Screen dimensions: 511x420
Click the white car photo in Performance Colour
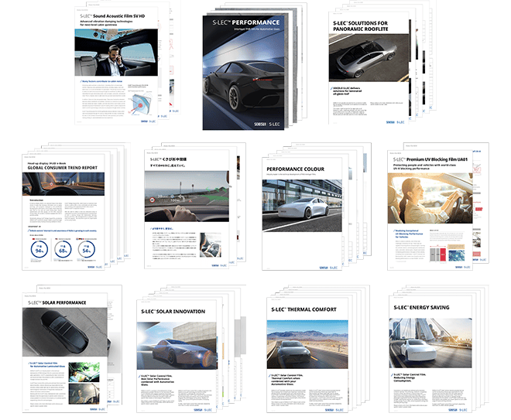302,206
